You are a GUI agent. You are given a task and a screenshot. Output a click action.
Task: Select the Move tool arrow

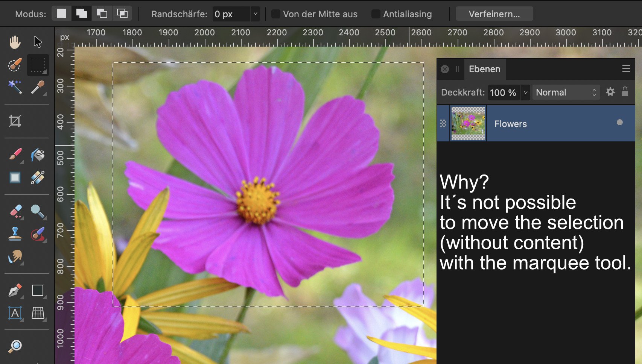(x=38, y=42)
